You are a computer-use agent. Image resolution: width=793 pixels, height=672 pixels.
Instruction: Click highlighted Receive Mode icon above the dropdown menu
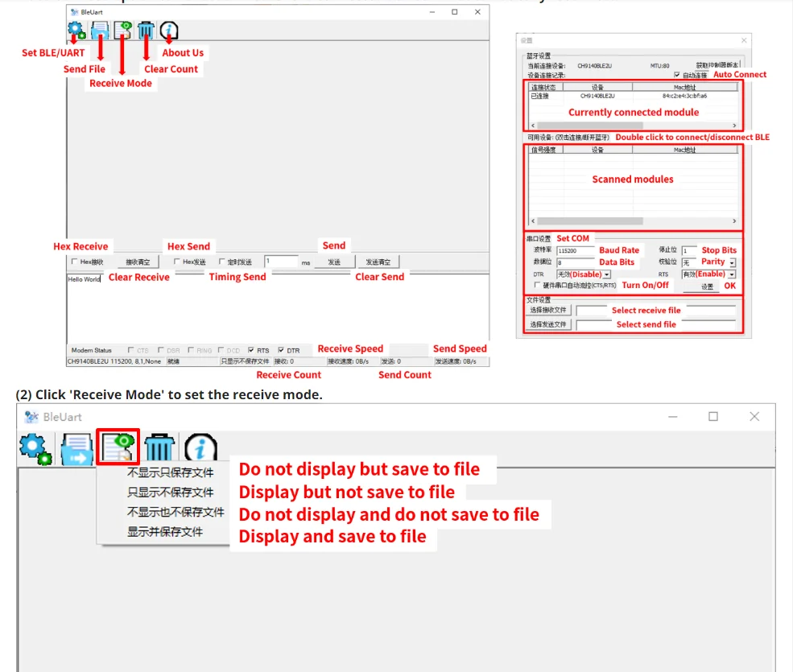tap(118, 447)
